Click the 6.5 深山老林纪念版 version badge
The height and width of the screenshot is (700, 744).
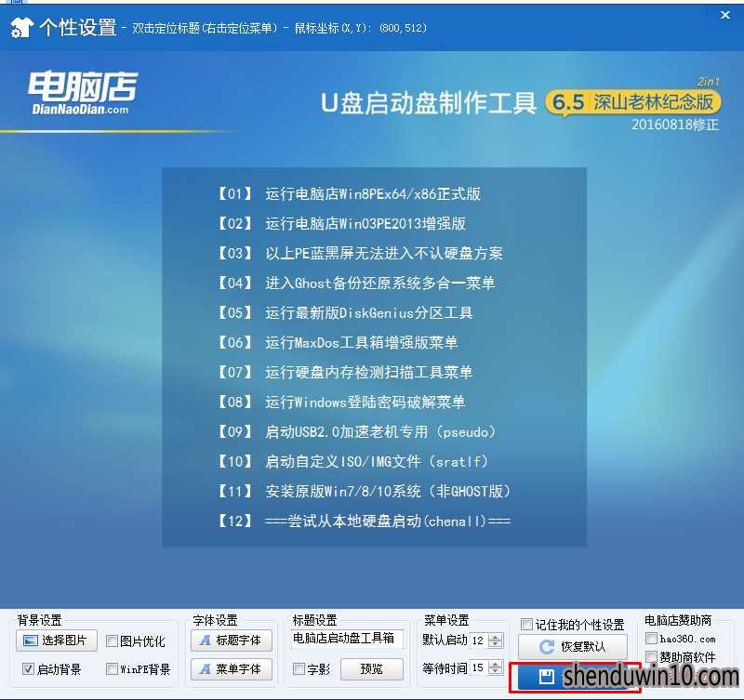[x=633, y=102]
